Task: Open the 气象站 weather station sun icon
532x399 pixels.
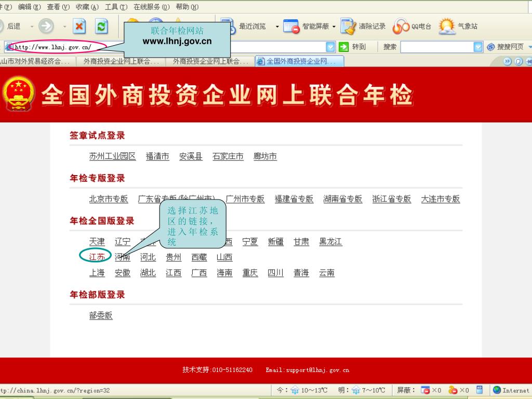Action: click(x=446, y=26)
